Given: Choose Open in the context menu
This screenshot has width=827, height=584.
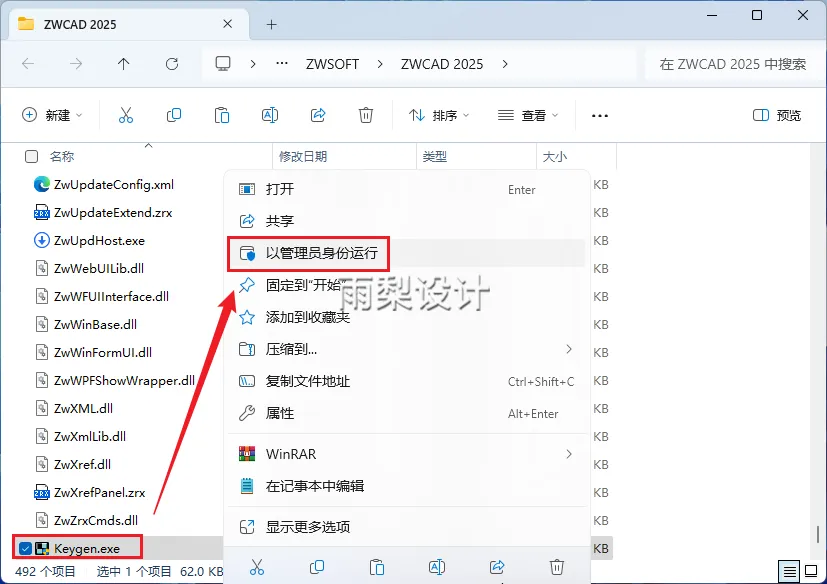Looking at the screenshot, I should click(407, 189).
